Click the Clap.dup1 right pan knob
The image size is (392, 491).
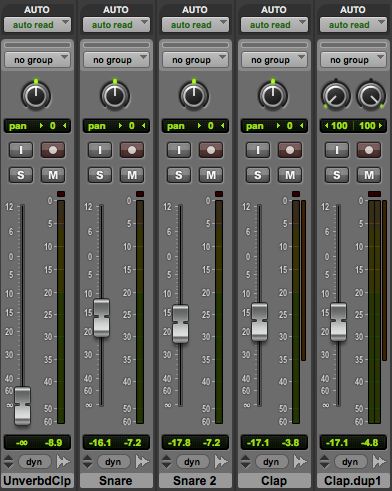371,96
